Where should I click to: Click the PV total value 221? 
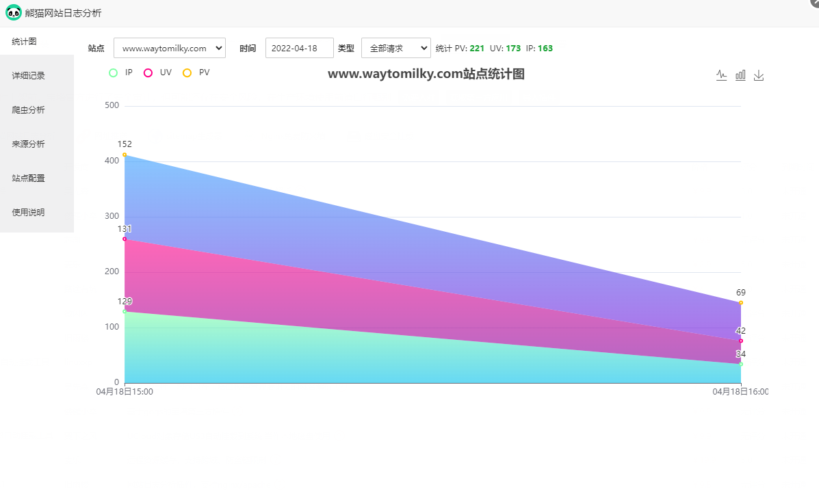click(x=477, y=48)
